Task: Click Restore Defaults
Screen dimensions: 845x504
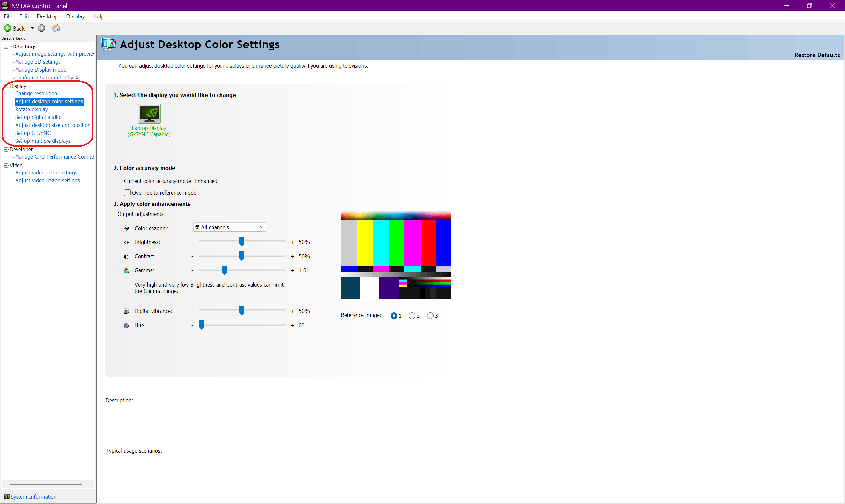Action: pyautogui.click(x=817, y=55)
